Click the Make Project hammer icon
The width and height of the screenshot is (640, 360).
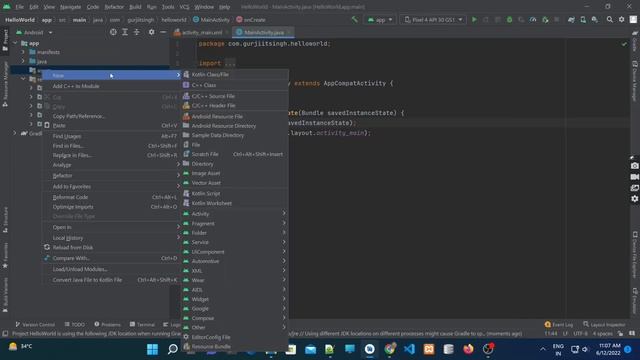pyautogui.click(x=355, y=19)
